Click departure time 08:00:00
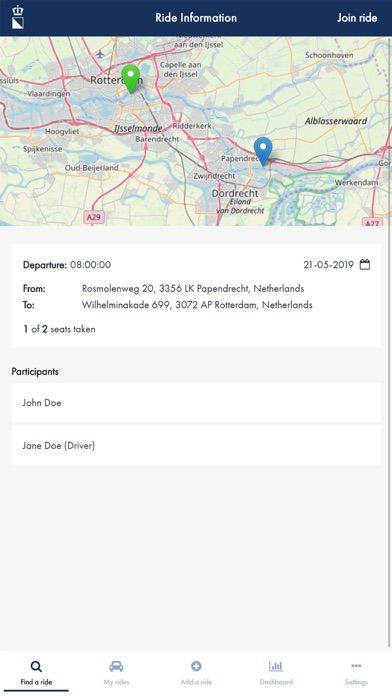 coord(91,265)
